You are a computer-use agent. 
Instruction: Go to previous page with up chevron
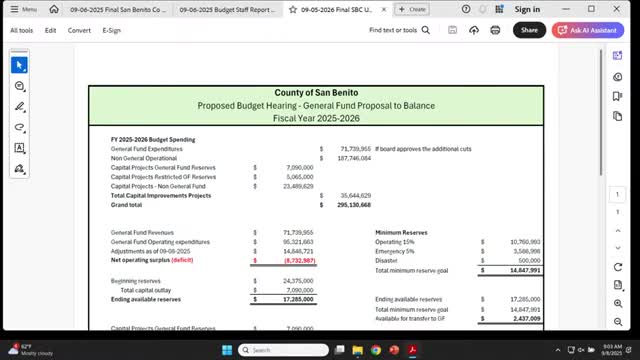(618, 231)
